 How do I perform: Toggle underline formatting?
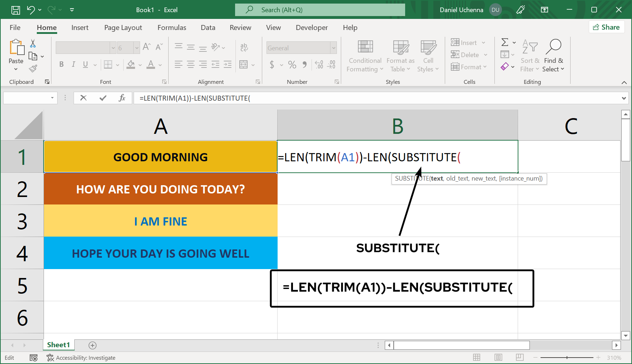pyautogui.click(x=85, y=65)
